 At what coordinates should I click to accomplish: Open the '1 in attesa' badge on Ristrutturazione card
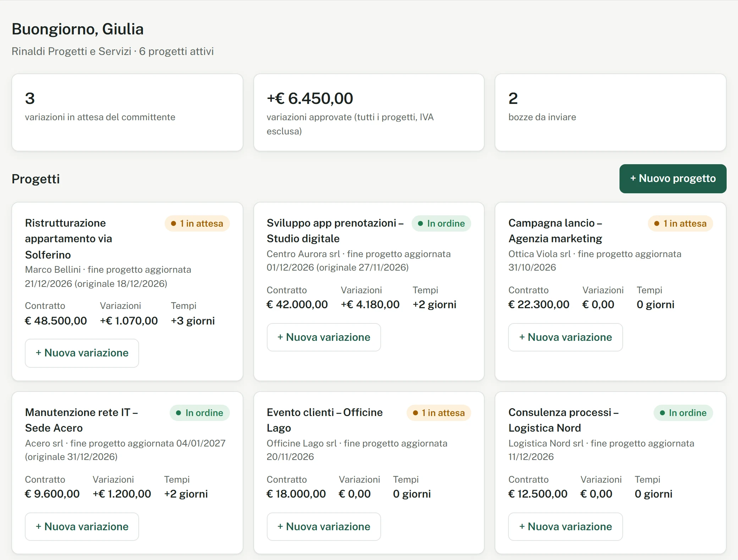tap(197, 223)
